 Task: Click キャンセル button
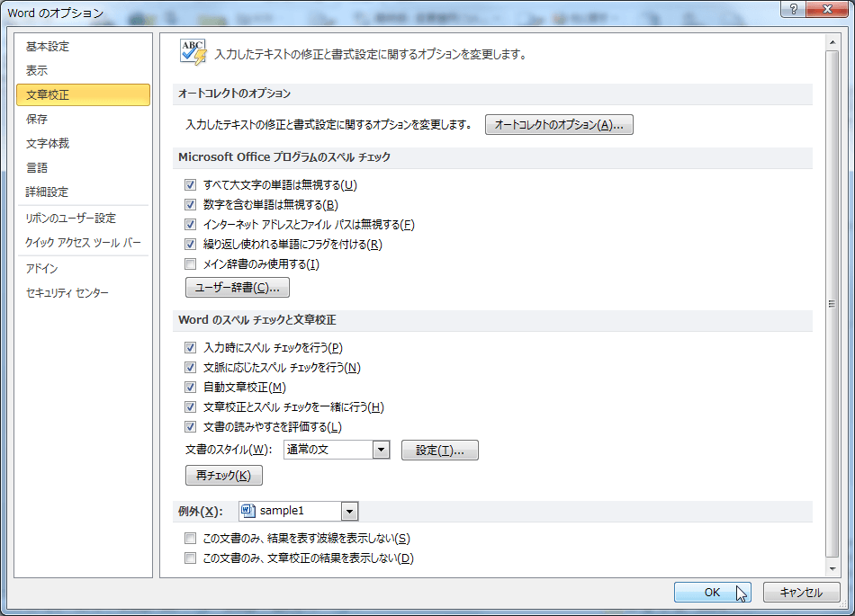801,592
